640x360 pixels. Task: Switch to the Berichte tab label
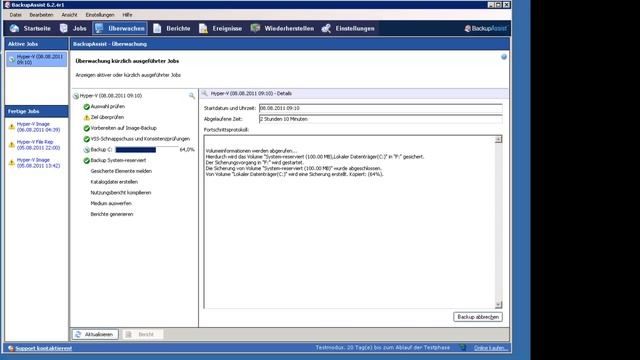point(178,29)
